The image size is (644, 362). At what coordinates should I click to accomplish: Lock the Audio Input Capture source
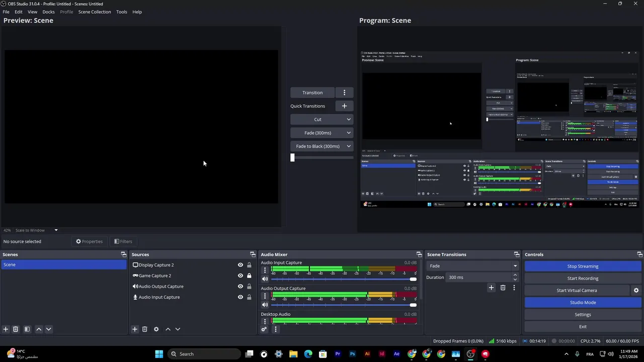[249, 297]
